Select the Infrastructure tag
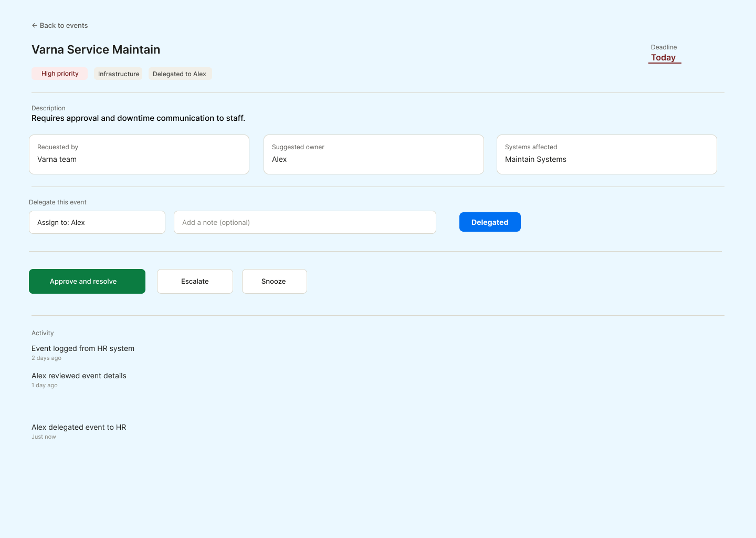The image size is (756, 538). click(119, 74)
